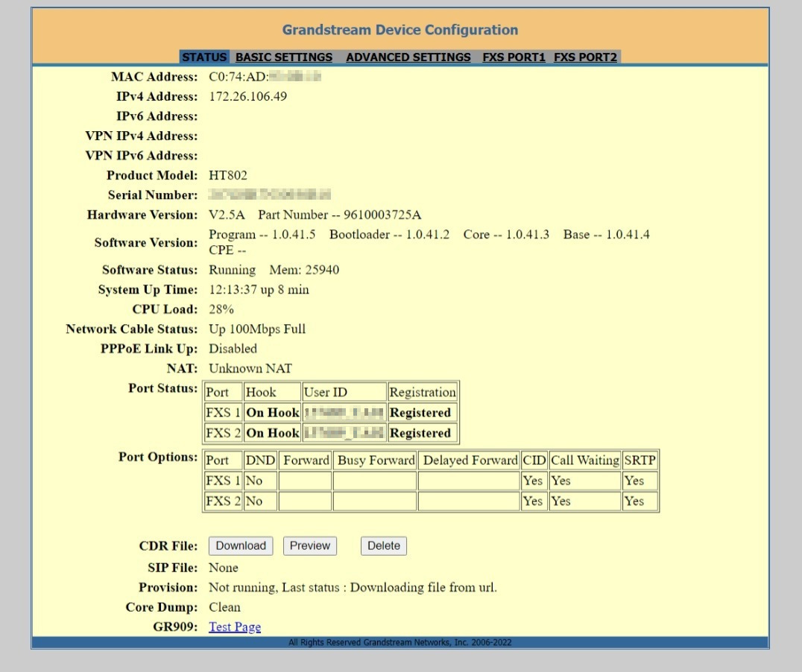Click Base version 1.0.41.4
This screenshot has width=802, height=672.
[607, 234]
